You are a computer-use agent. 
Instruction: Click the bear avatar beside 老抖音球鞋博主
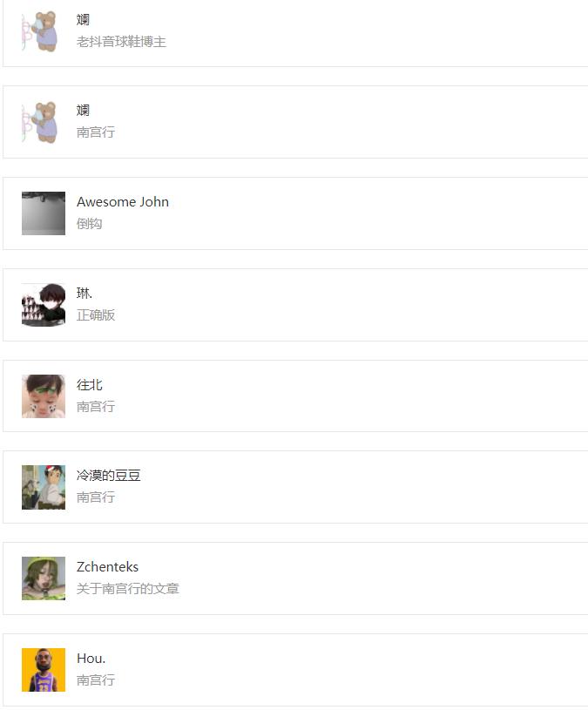click(44, 31)
